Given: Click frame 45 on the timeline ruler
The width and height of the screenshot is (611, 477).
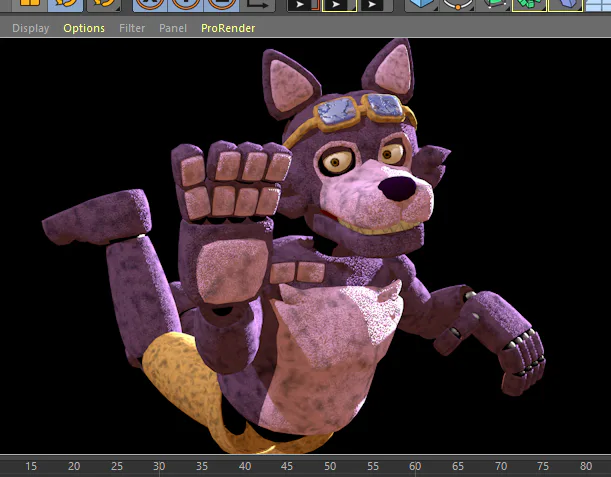Looking at the screenshot, I should click(287, 466).
